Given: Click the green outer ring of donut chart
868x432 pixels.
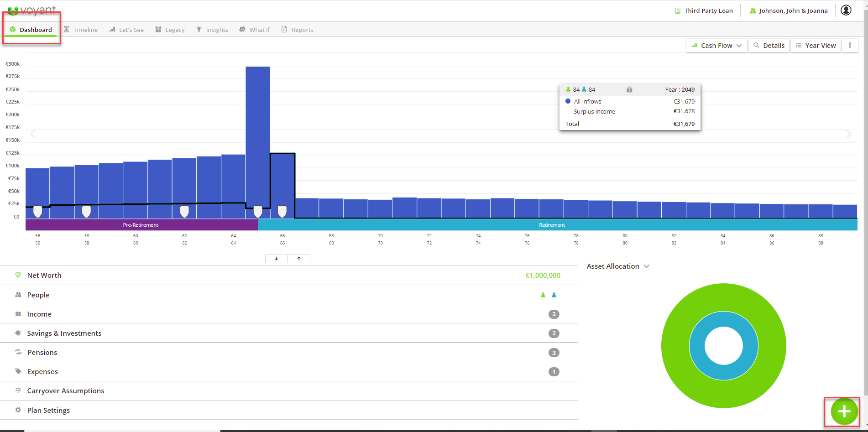Looking at the screenshot, I should [x=724, y=298].
